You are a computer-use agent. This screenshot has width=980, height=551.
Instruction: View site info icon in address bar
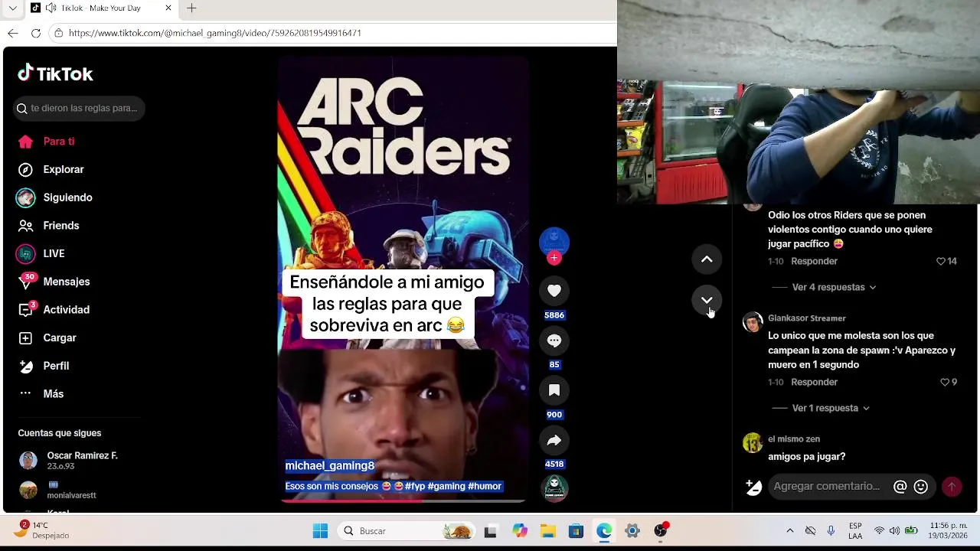tap(58, 33)
